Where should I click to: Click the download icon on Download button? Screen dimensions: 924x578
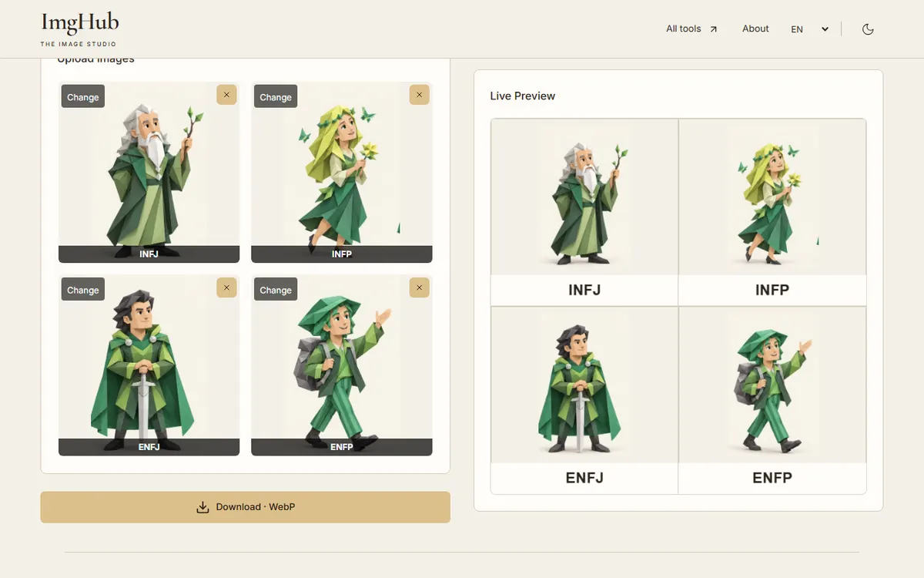203,507
